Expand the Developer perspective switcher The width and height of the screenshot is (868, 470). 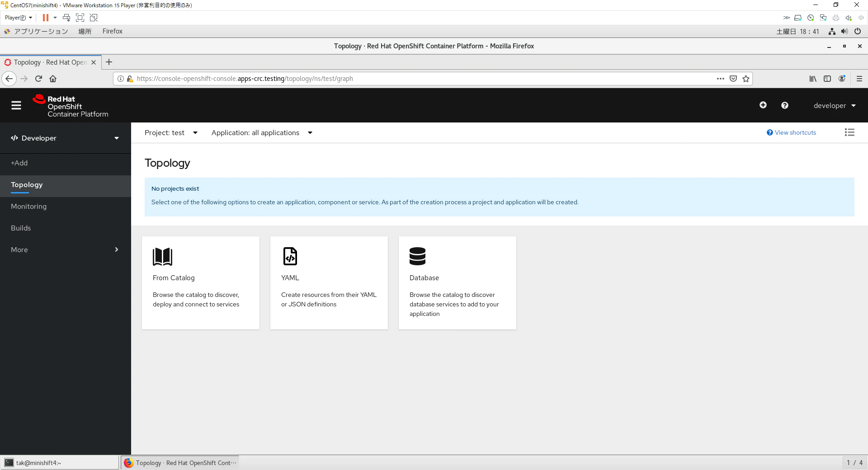coord(66,138)
